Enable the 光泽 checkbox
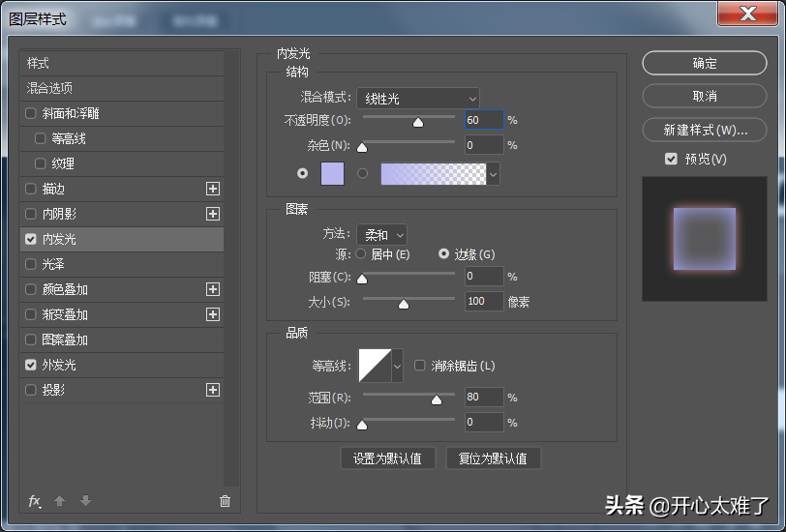786x532 pixels. 31,264
